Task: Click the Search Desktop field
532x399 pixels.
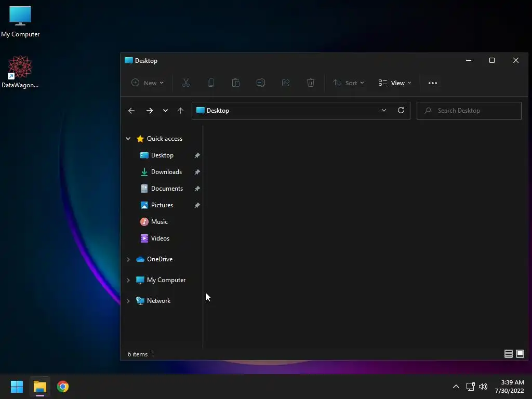Action: pos(469,111)
